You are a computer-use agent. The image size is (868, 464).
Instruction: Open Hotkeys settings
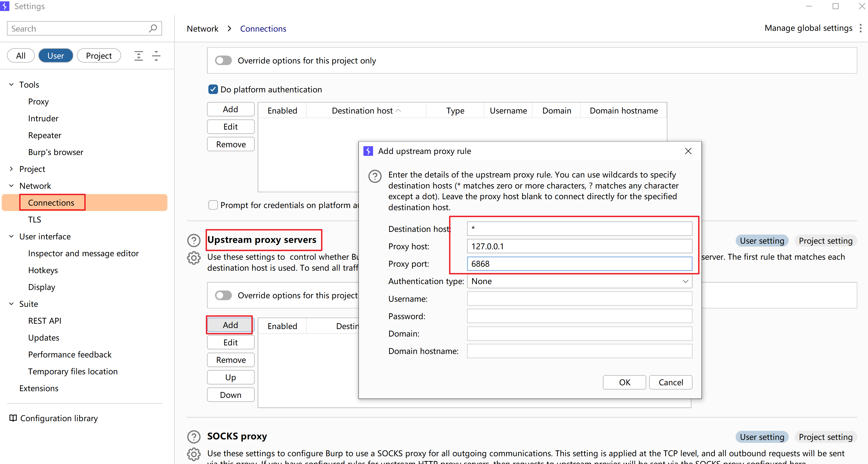pyautogui.click(x=43, y=270)
